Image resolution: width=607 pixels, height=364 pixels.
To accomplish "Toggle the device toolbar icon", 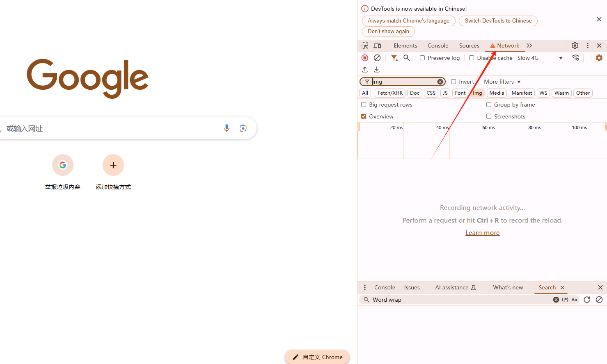I will [377, 45].
